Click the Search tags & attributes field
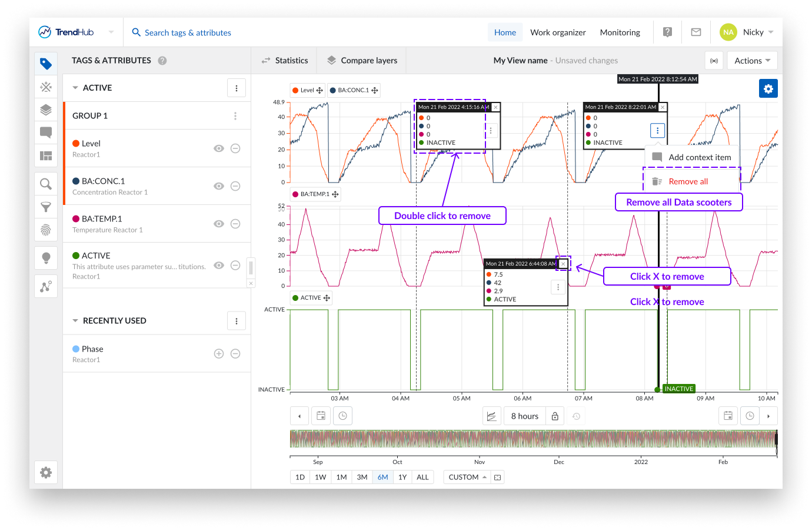The height and width of the screenshot is (530, 812). pos(188,32)
